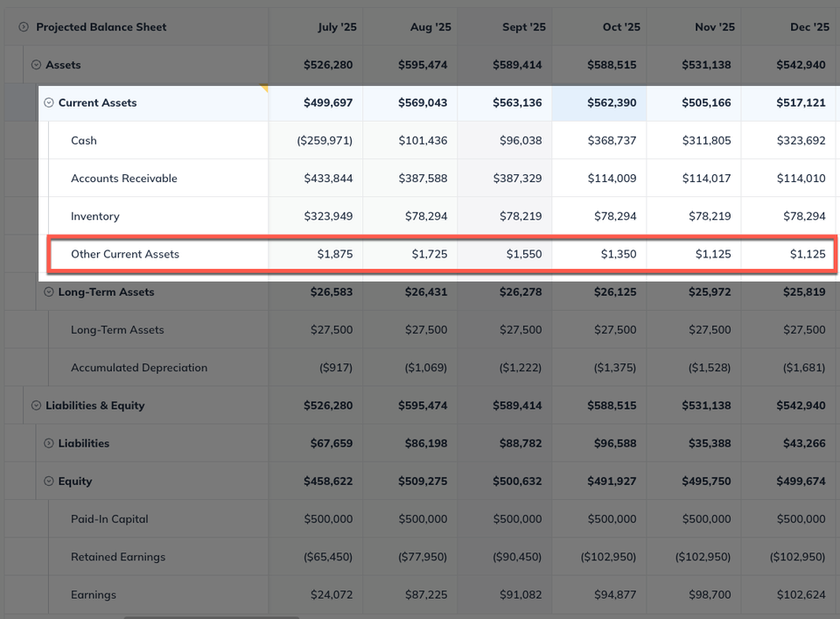
Task: Click Other Current Assets value $1,875
Action: tap(335, 254)
